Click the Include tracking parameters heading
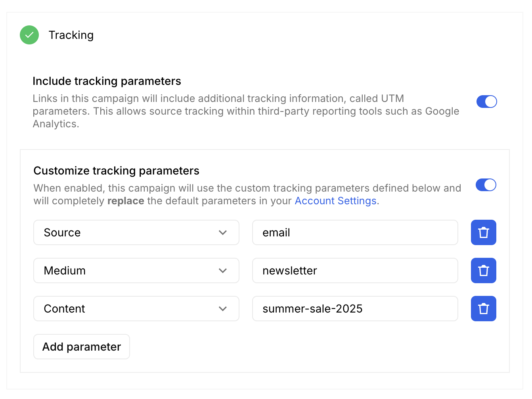The width and height of the screenshot is (532, 399). [107, 81]
